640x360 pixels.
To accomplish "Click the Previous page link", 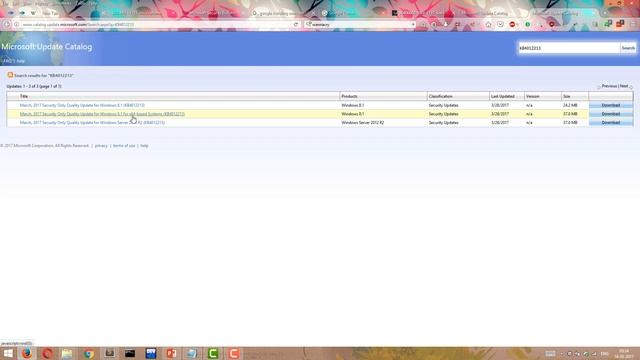I will click(609, 86).
